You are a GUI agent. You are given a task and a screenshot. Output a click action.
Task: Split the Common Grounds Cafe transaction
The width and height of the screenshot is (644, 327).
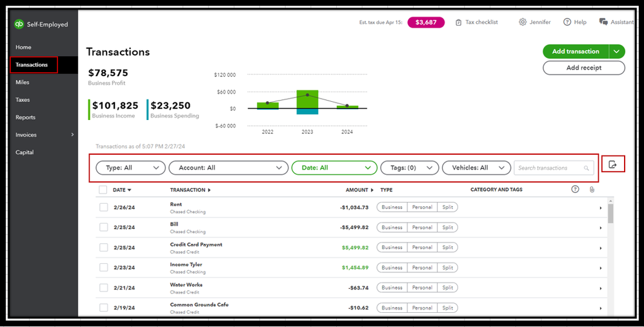pyautogui.click(x=448, y=308)
